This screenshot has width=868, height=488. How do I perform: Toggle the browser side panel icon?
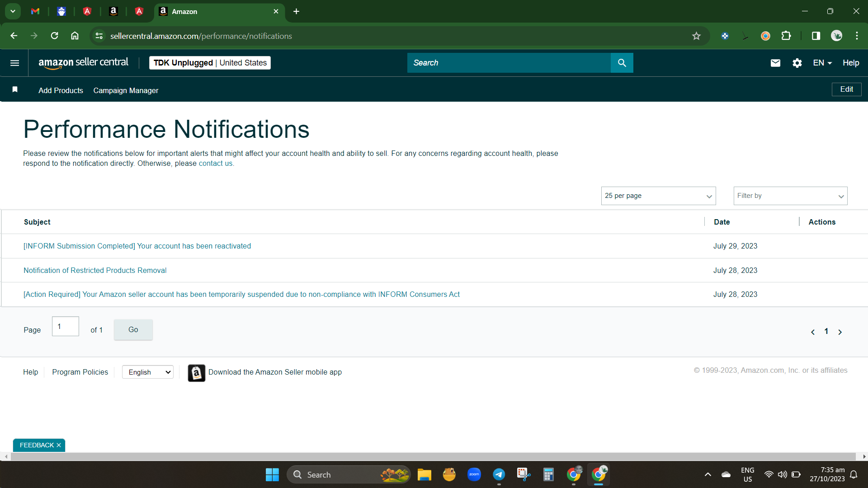tap(816, 36)
